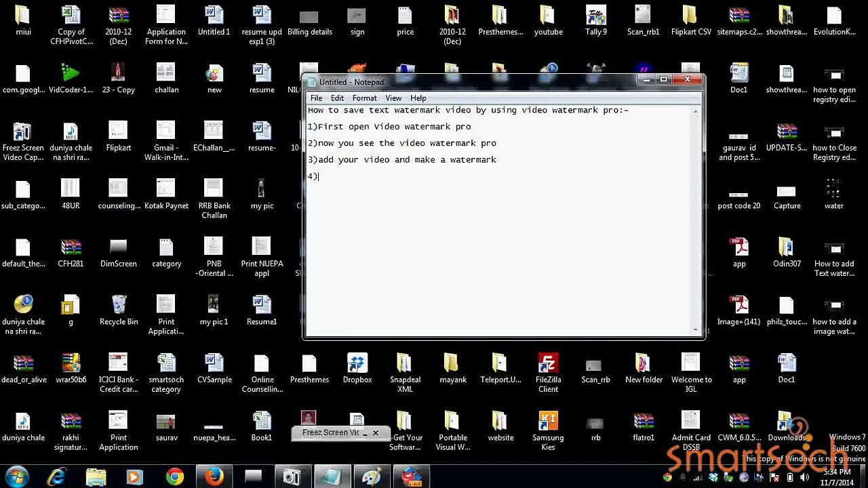Select the Downloads shortcut on desktop

click(x=787, y=426)
